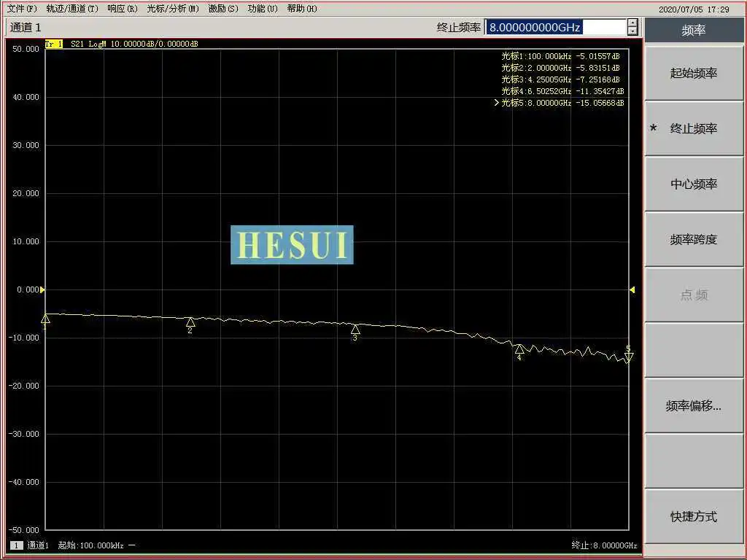
Task: Click marker 1 triangle on the trace
Action: coord(46,319)
